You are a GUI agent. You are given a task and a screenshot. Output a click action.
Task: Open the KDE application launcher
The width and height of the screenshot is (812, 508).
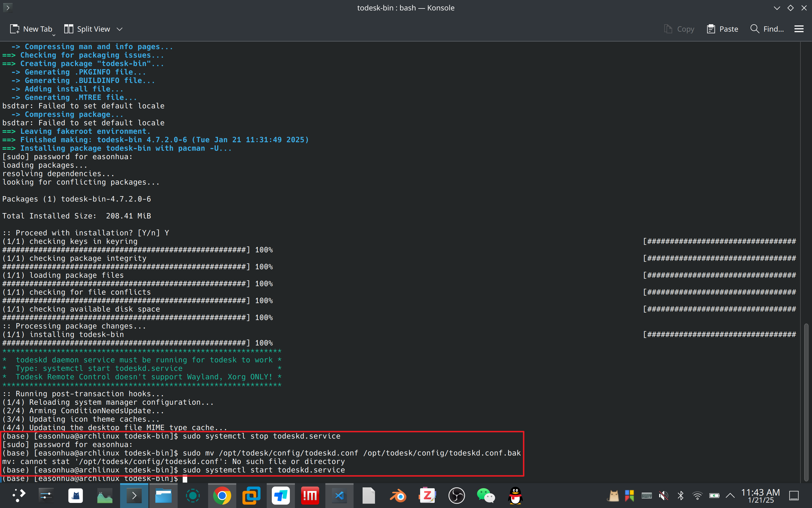(x=18, y=496)
